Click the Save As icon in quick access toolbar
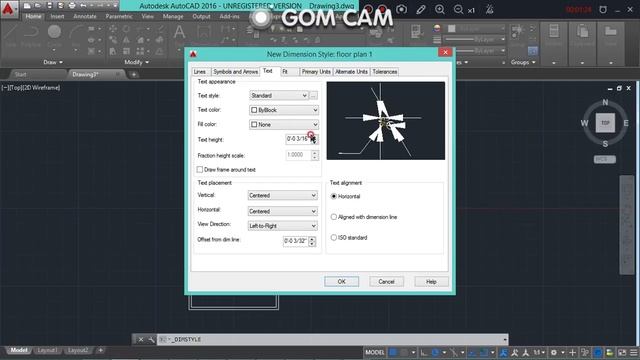 point(61,6)
